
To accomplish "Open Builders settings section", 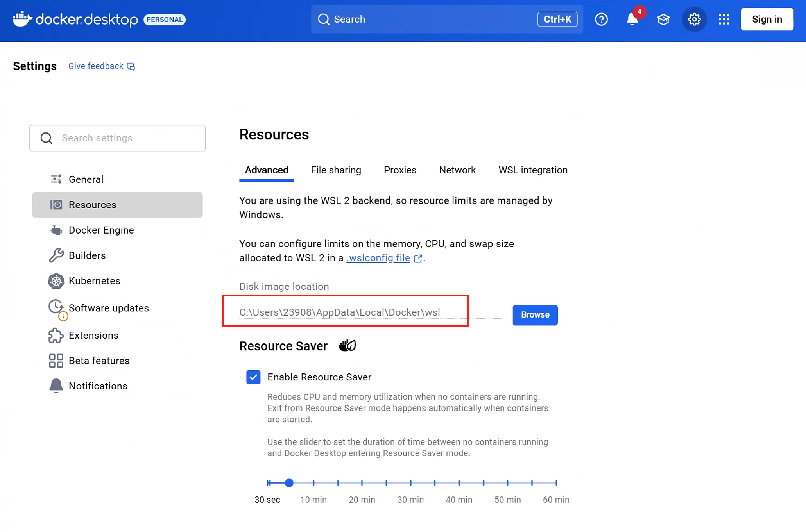I will [x=87, y=255].
